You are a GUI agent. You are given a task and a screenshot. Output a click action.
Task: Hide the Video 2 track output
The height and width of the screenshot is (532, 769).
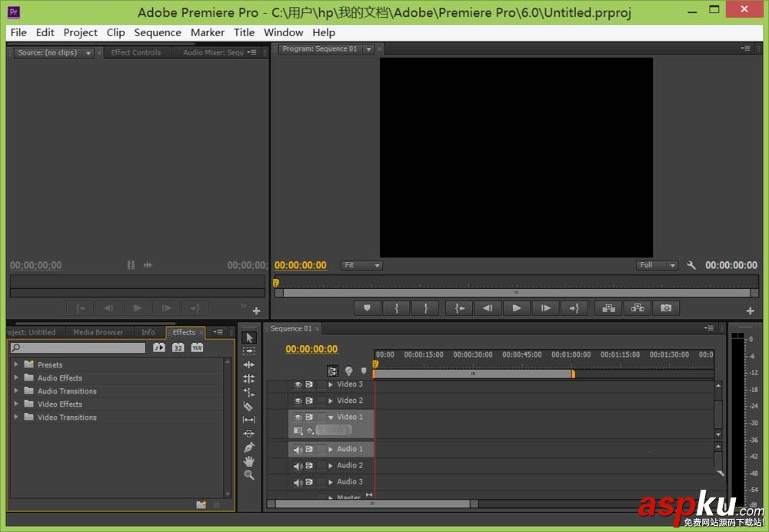click(298, 401)
